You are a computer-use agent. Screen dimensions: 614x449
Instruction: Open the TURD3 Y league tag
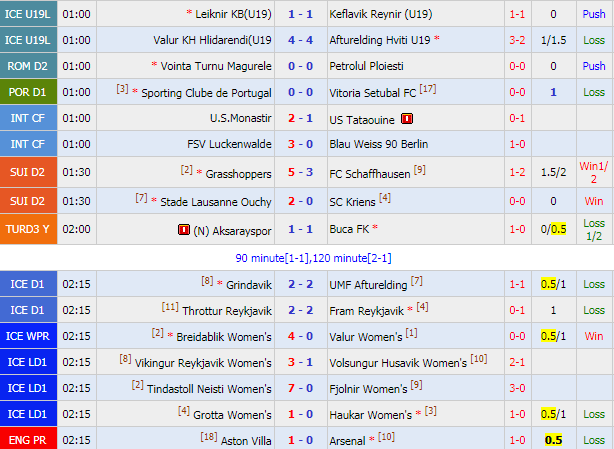point(28,229)
